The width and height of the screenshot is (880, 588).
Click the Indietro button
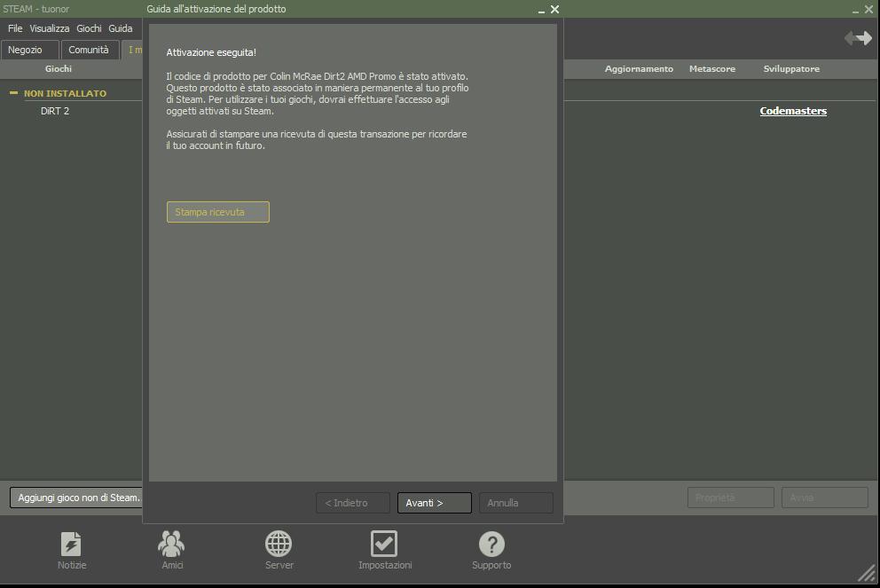coord(352,503)
